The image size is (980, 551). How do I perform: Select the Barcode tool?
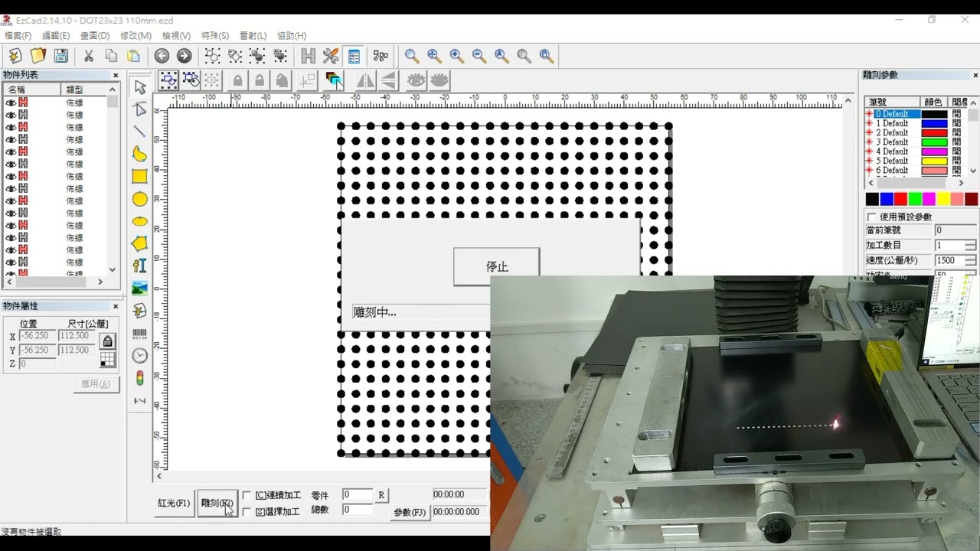click(139, 333)
